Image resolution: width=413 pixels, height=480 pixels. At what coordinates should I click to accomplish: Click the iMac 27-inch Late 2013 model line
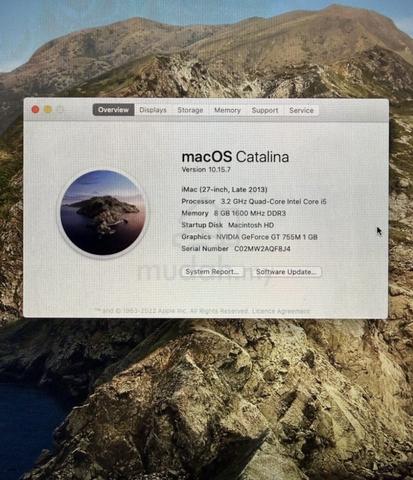(x=224, y=190)
